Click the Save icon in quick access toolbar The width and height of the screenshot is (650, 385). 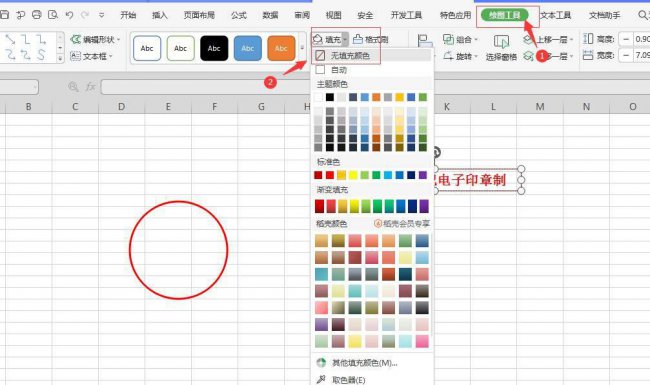point(4,15)
